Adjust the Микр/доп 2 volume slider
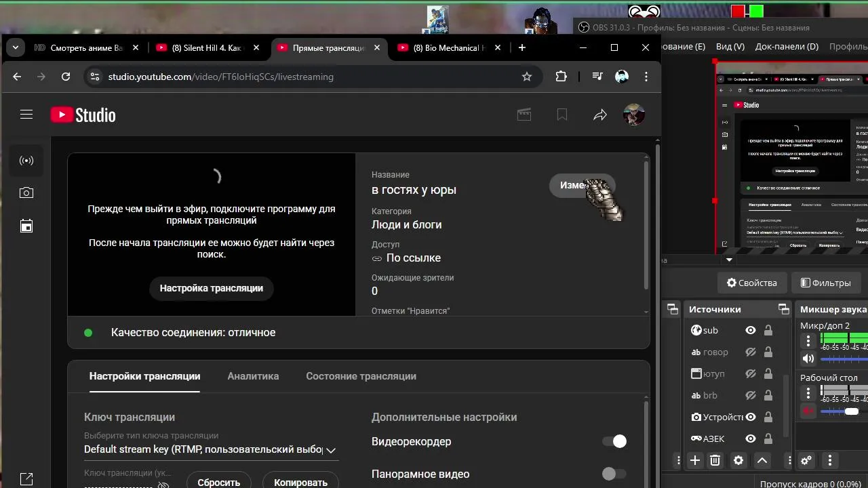The width and height of the screenshot is (868, 488). (844, 359)
